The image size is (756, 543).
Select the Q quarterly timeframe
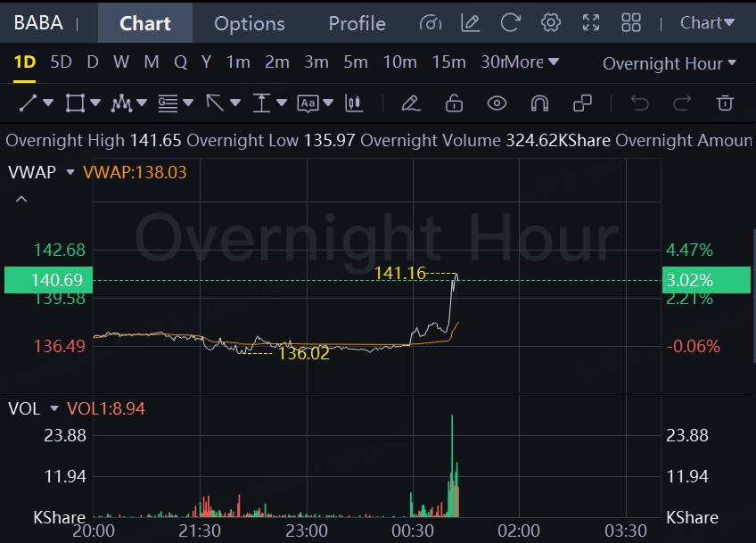tap(180, 62)
